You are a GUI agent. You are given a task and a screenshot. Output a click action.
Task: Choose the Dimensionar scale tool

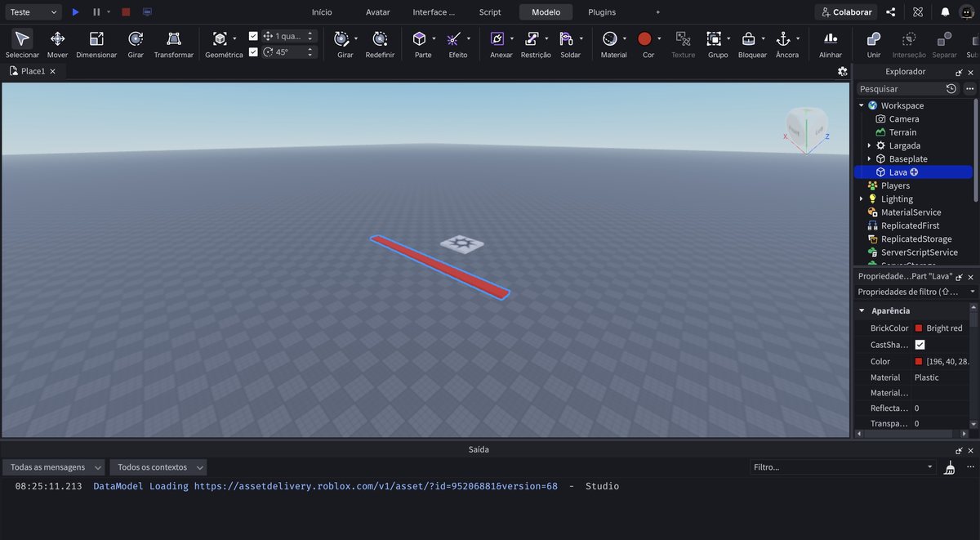96,42
